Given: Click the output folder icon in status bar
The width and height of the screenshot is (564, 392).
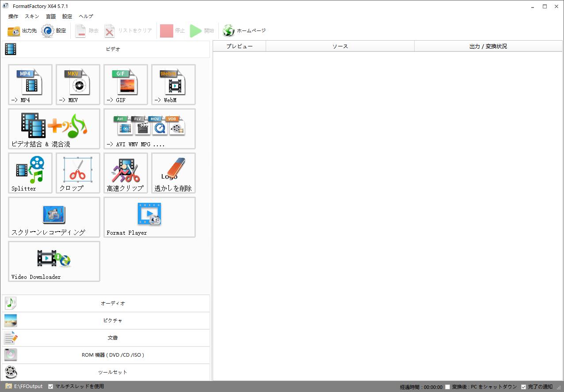Looking at the screenshot, I should click(x=8, y=386).
